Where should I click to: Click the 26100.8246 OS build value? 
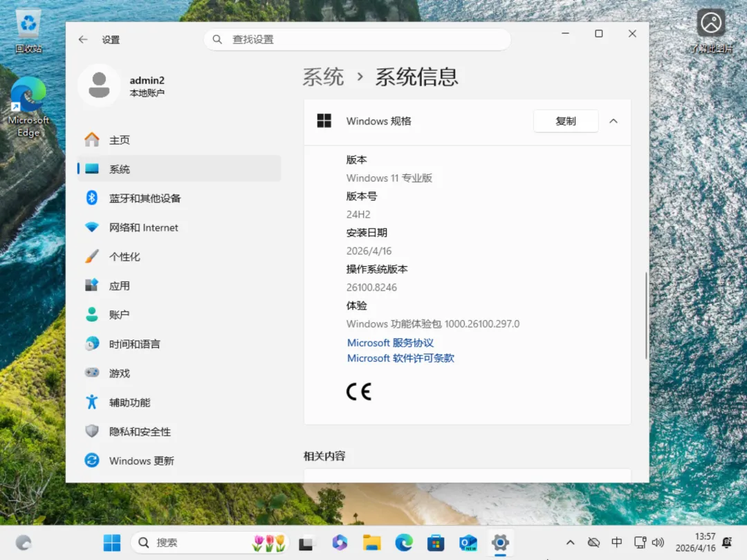pyautogui.click(x=371, y=288)
